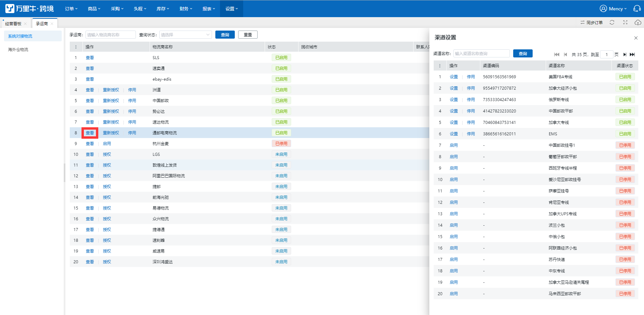The height and width of the screenshot is (315, 644).
Task: Go to last page in 渠道设置 pagination
Action: 632,54
